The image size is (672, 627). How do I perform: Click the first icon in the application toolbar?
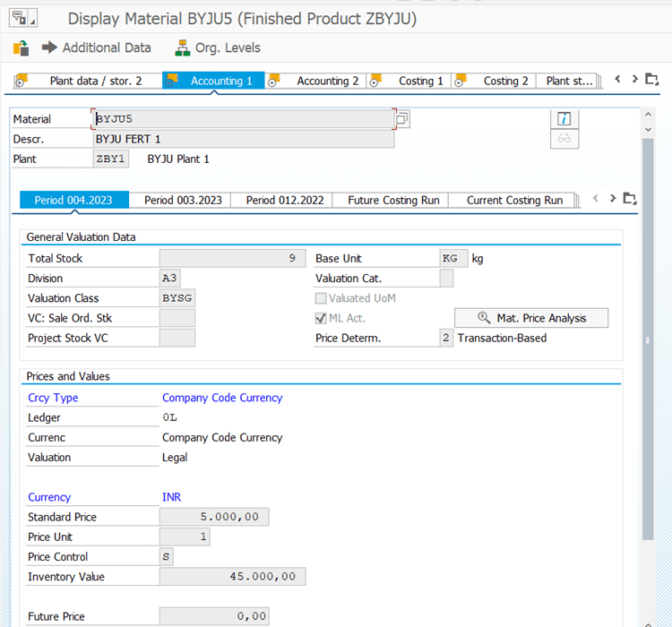tap(21, 47)
